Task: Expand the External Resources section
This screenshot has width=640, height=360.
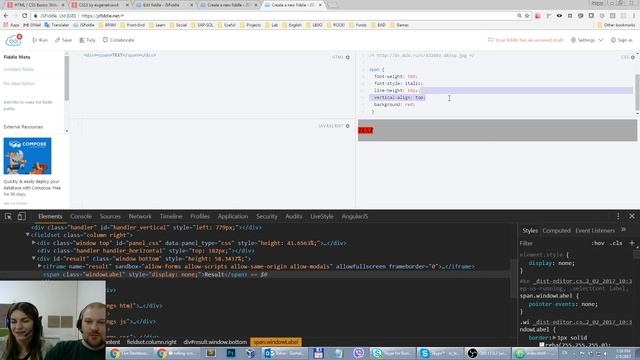Action: tap(23, 127)
